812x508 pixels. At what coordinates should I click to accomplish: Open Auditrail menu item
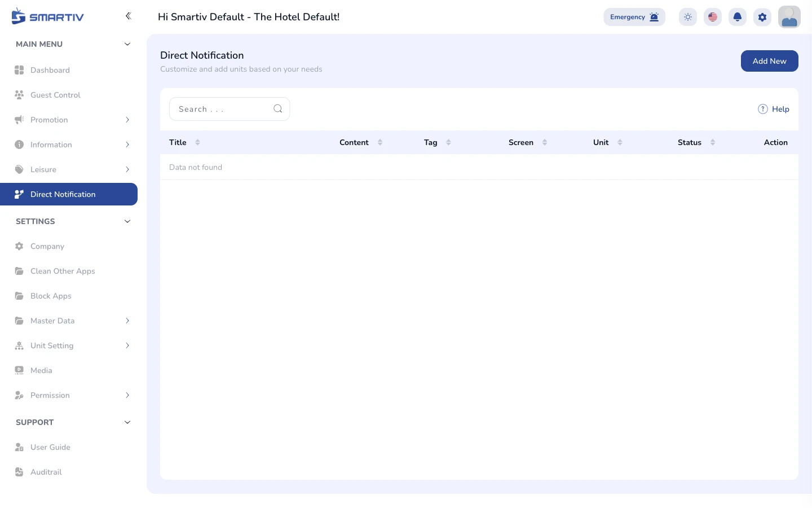point(69,472)
